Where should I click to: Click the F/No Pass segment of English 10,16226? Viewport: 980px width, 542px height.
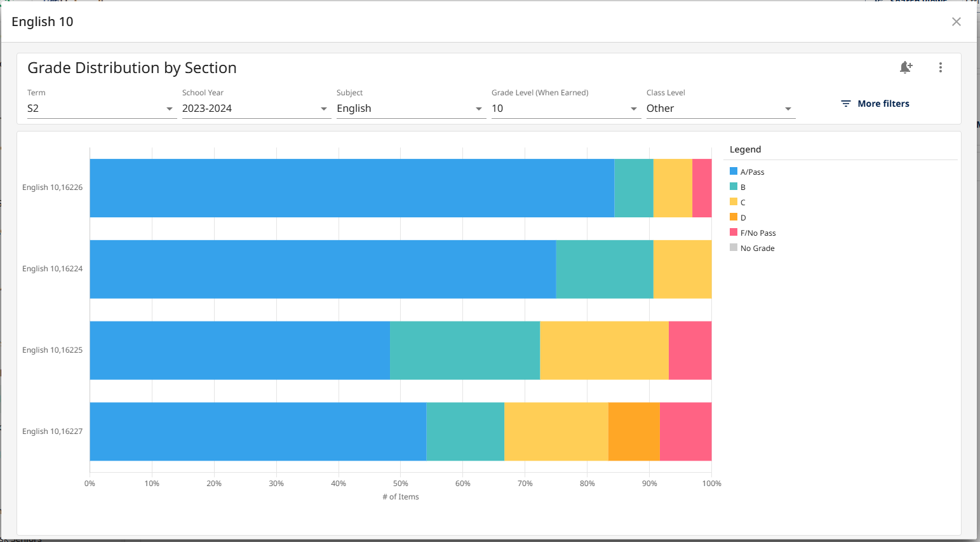702,188
